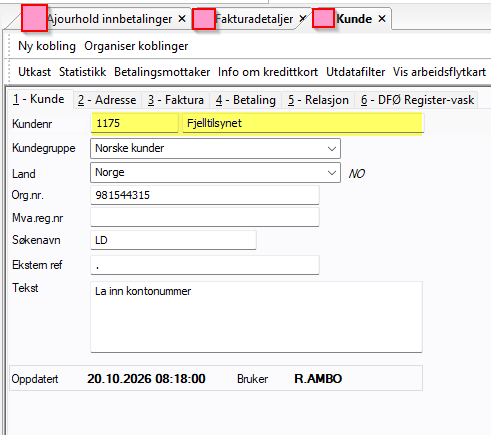Click the Ekstern ref input field

click(x=205, y=265)
